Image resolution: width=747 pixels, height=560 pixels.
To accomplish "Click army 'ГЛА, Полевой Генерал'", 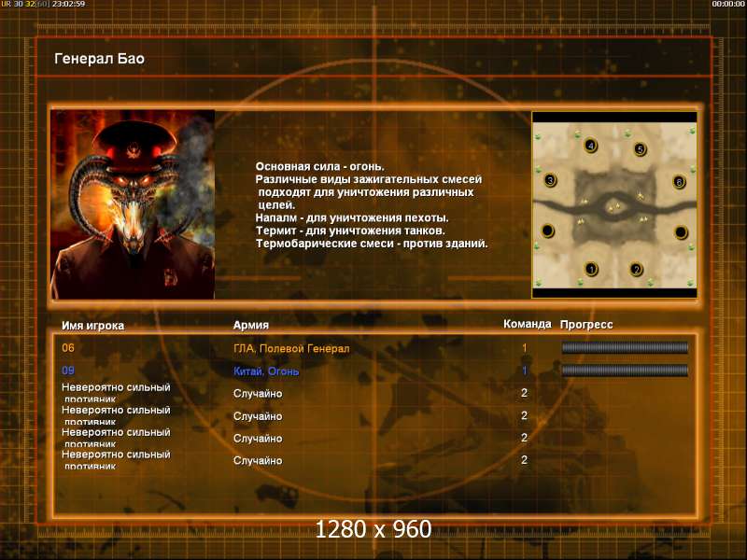I will (x=291, y=348).
